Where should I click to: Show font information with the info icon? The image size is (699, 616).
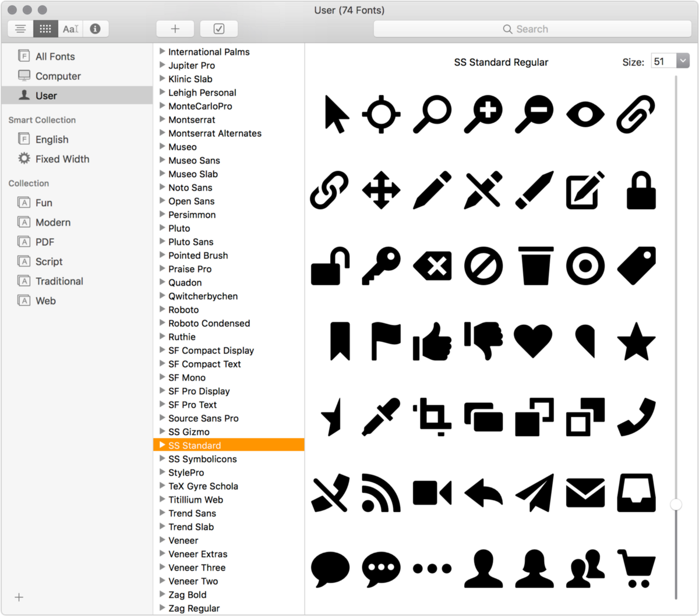click(x=95, y=29)
